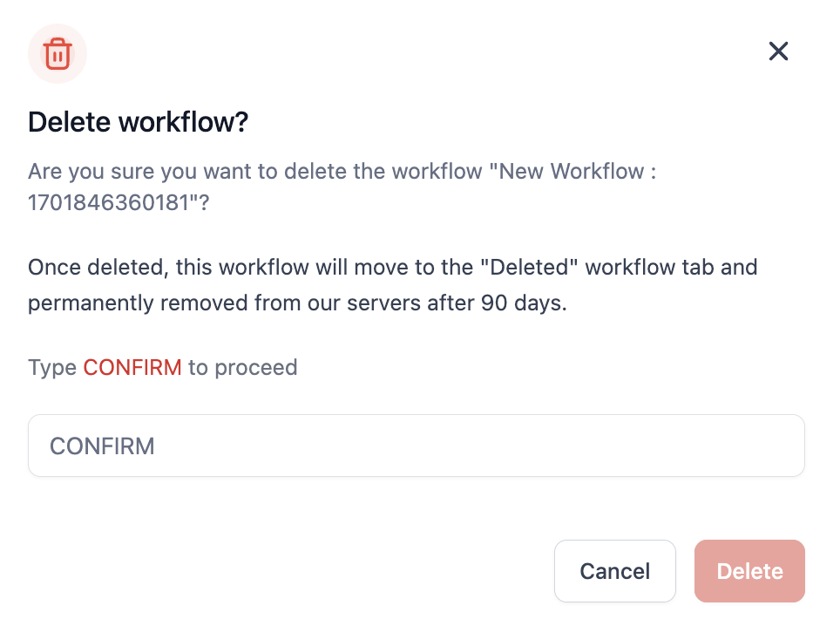This screenshot has height=626, width=840.
Task: Click the word "Type" in the instruction
Action: (x=52, y=368)
